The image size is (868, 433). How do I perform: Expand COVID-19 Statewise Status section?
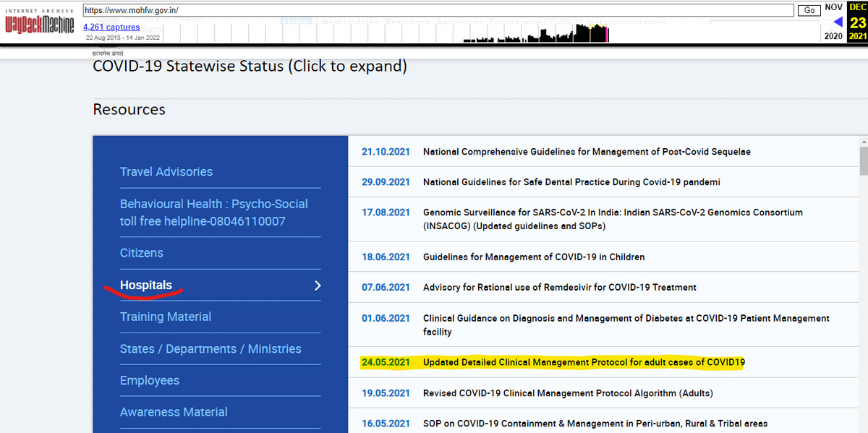[250, 67]
